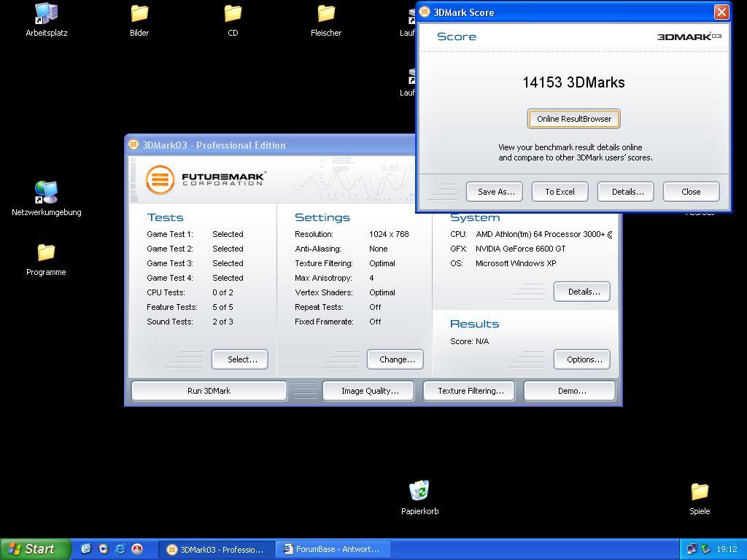Click the Tests section heading
This screenshot has height=560, width=747.
coord(165,217)
